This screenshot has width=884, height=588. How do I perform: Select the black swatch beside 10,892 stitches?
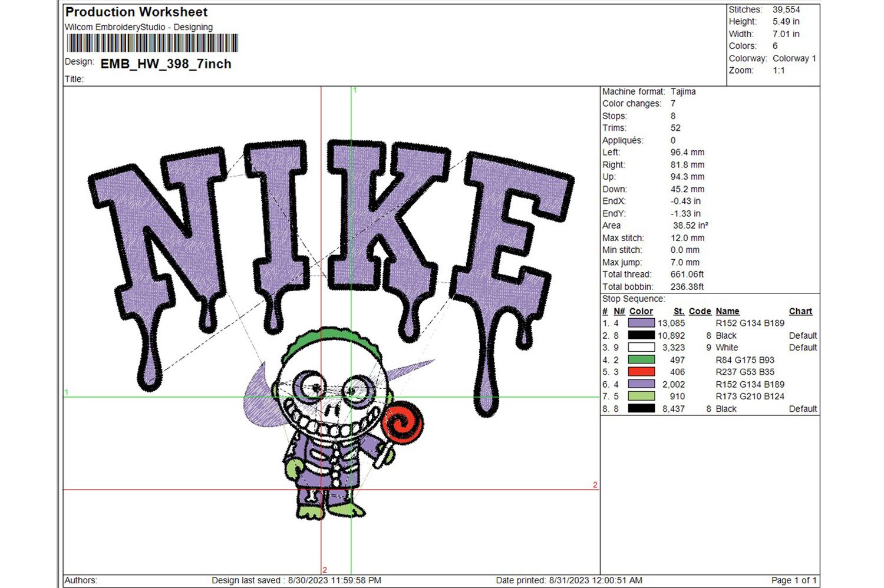(641, 335)
